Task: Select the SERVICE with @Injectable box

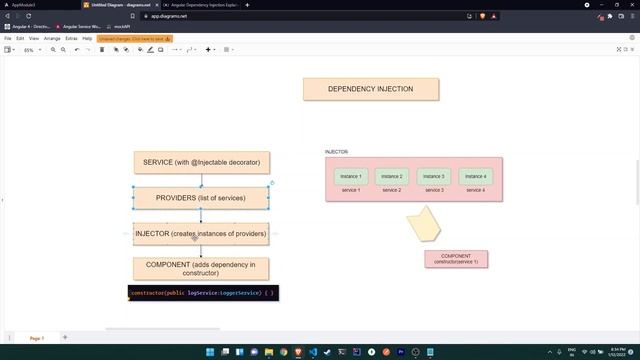Action: pyautogui.click(x=202, y=162)
